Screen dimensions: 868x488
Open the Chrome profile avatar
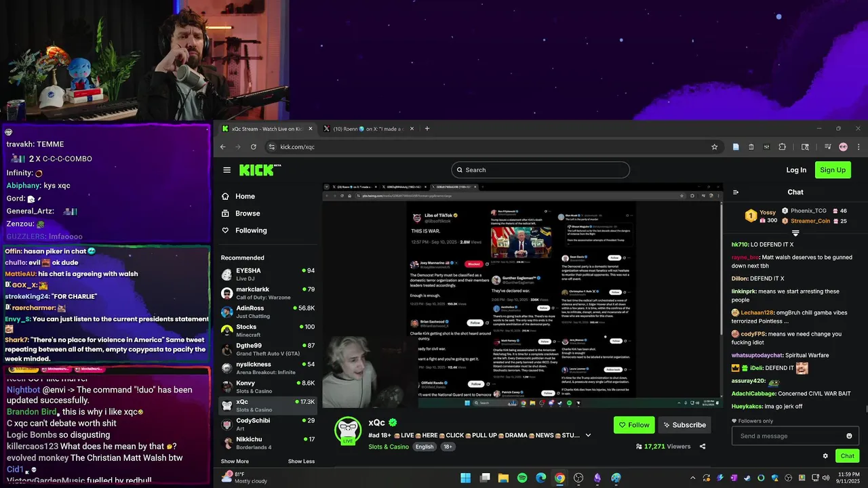click(x=843, y=147)
